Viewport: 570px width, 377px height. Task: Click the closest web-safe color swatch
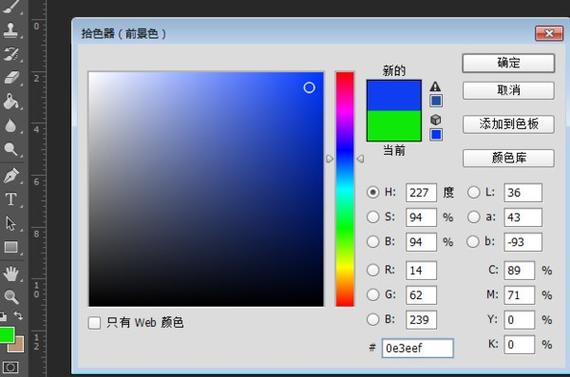coord(436,135)
